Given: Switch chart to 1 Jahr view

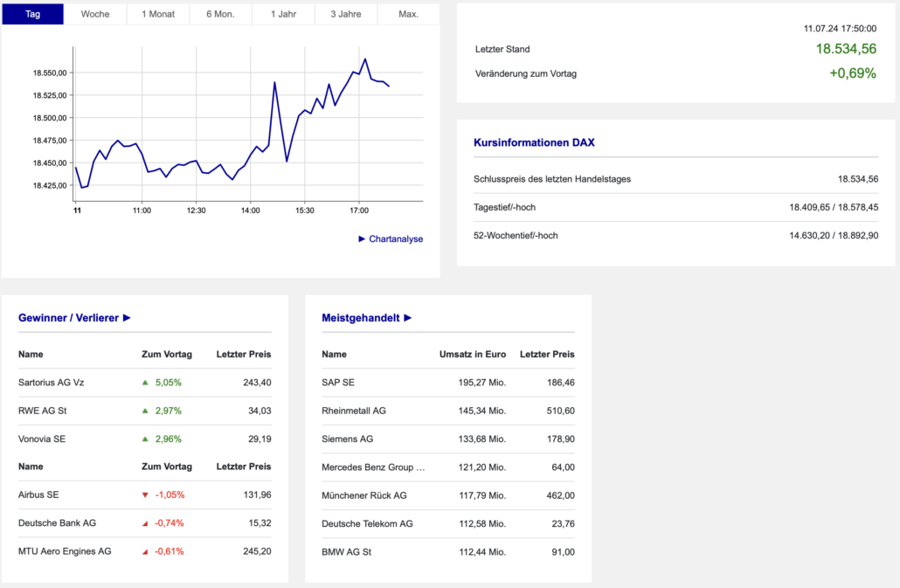Looking at the screenshot, I should click(x=284, y=14).
